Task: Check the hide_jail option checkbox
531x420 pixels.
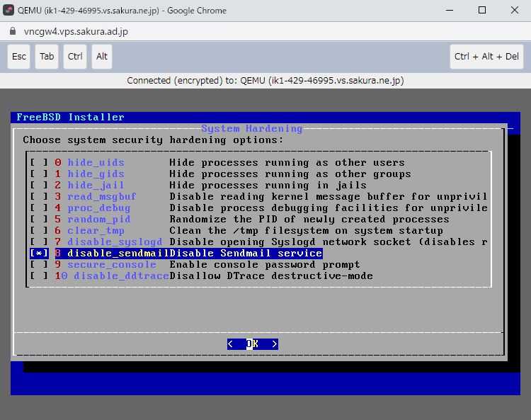Action: coord(39,186)
